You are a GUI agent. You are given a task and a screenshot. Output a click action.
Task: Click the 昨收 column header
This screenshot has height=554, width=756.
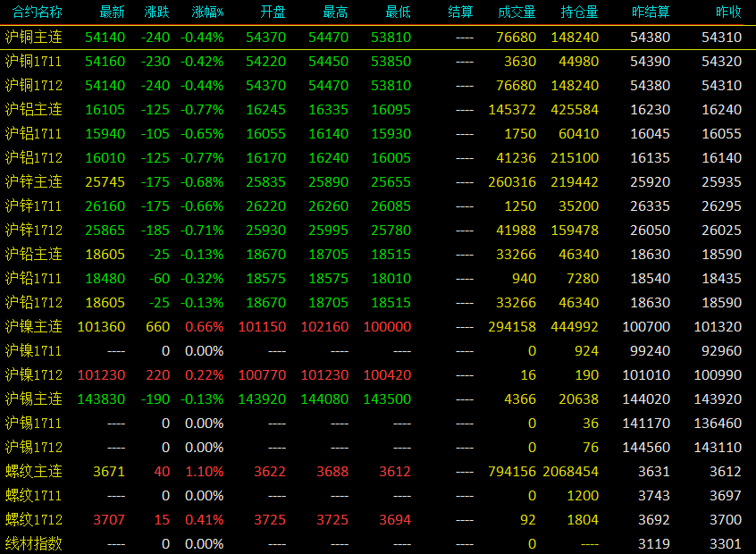tap(728, 12)
